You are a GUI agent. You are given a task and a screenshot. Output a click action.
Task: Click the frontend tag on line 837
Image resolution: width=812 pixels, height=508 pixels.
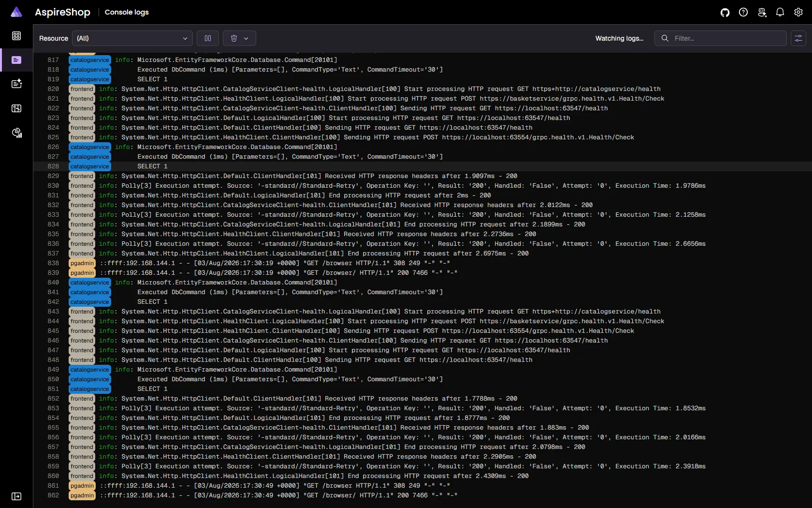[x=82, y=254]
